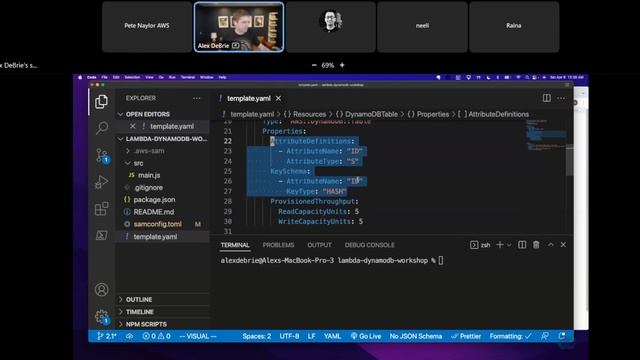Screen dimensions: 640x360
Task: Open README.md in the explorer
Action: pyautogui.click(x=153, y=212)
